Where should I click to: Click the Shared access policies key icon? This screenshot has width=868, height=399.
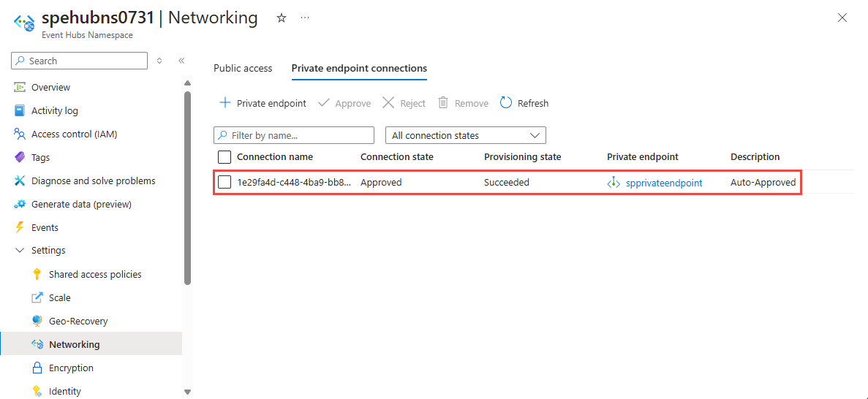tap(37, 275)
